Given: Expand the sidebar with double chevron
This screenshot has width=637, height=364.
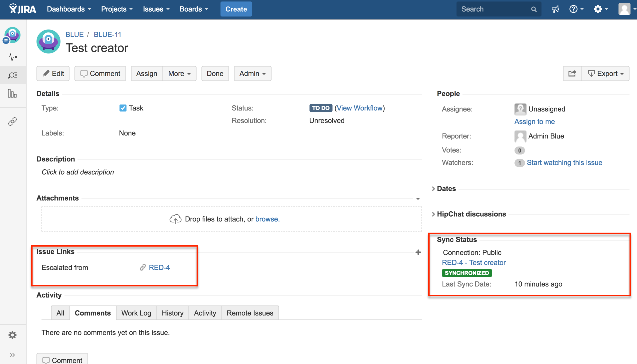Looking at the screenshot, I should 12,355.
